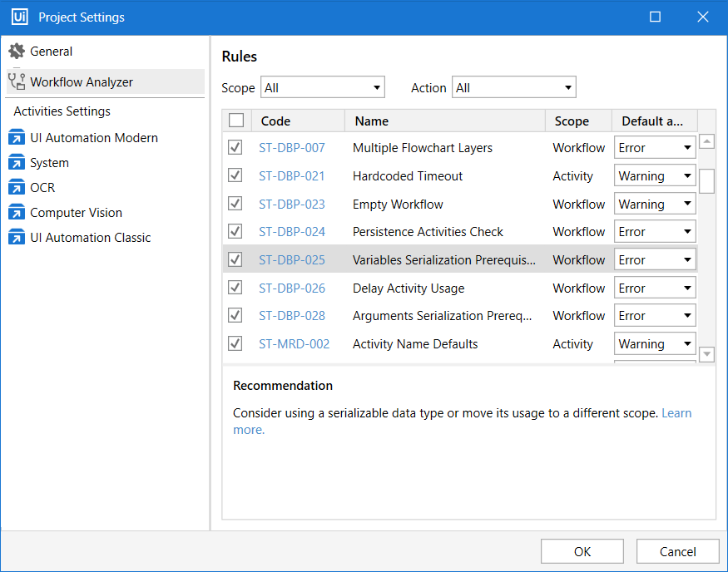The image size is (728, 572).
Task: Click the OCR activities icon
Action: [17, 188]
